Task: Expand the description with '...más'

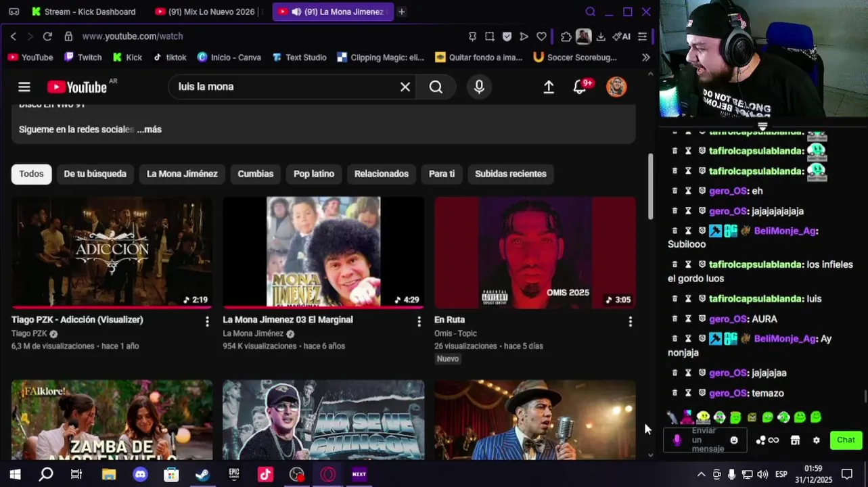Action: click(149, 129)
